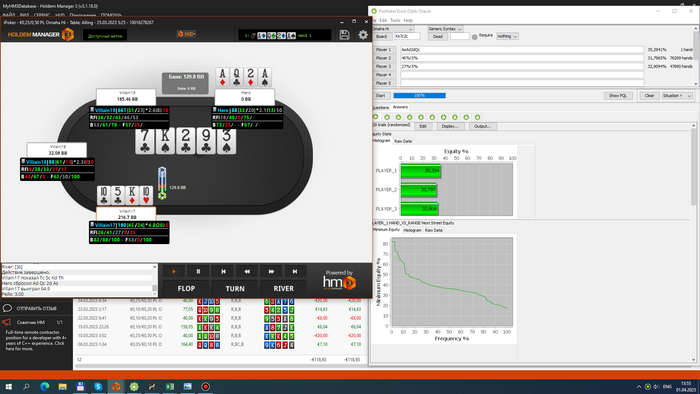Screen dimensions: 700x394
Task: Click Hero's ace of diamonds card
Action: (222, 77)
